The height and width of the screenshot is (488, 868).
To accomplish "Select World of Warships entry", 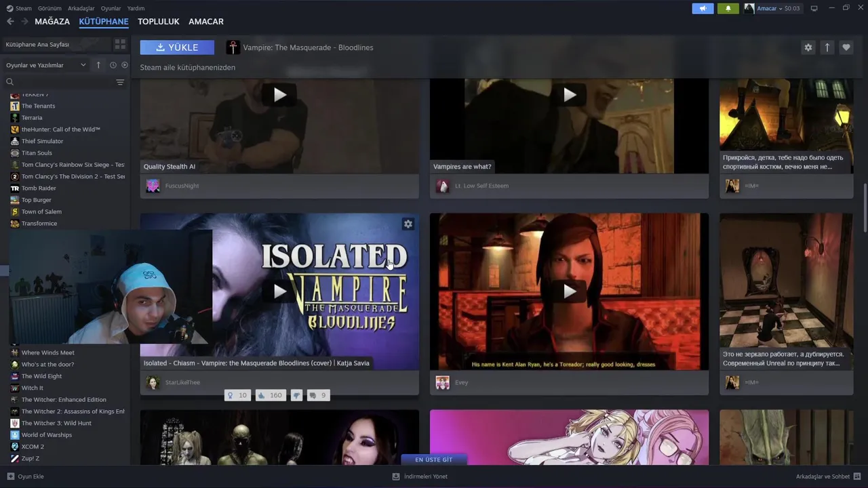I will coord(46,434).
